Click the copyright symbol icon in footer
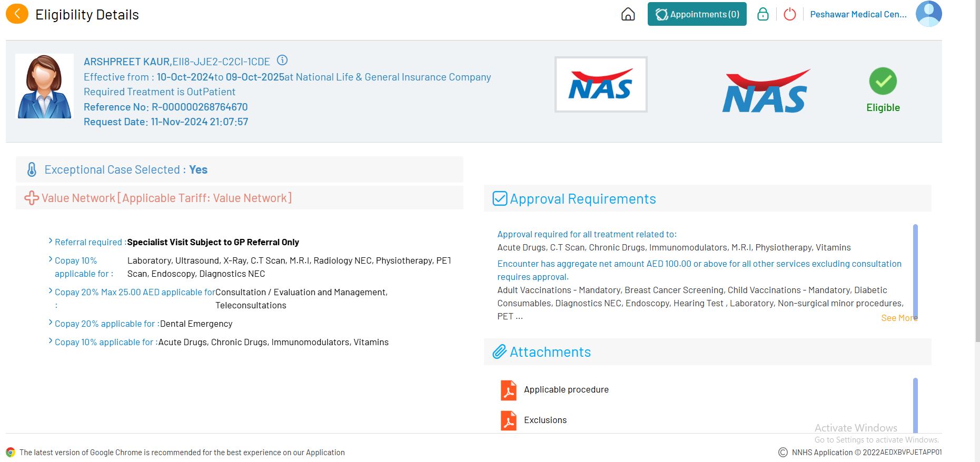 (x=783, y=453)
